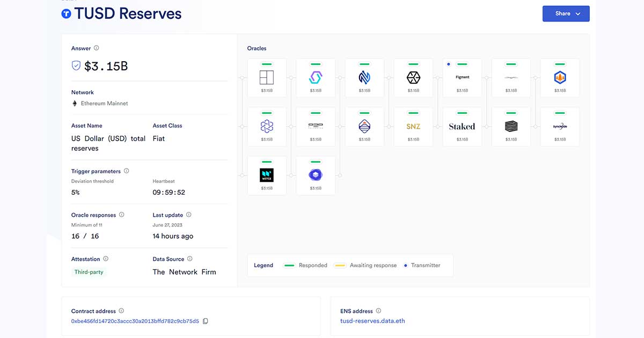Viewport: 644px width, 338px height.
Task: Copy the contract address with copy icon
Action: [206, 321]
